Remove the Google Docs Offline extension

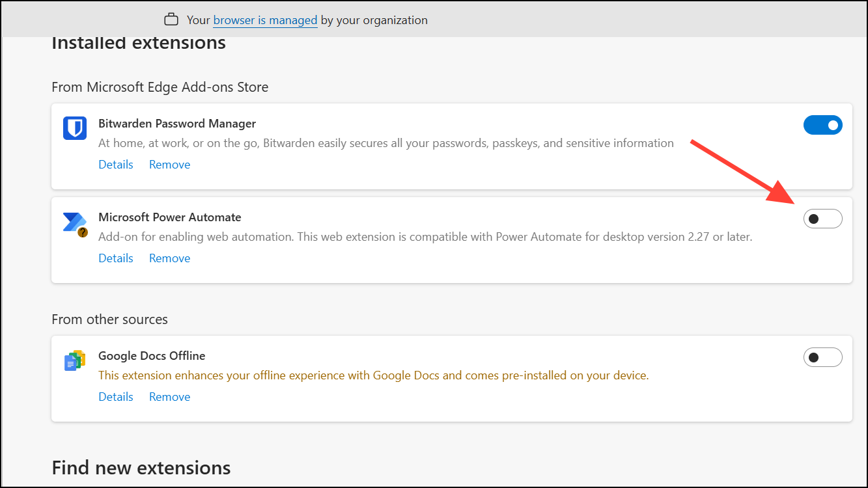pos(169,396)
